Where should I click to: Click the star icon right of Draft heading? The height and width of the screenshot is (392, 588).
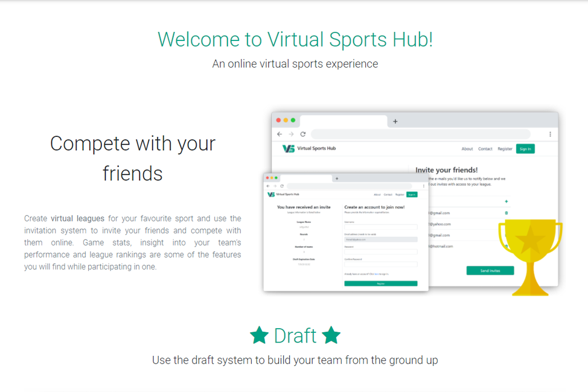click(331, 336)
